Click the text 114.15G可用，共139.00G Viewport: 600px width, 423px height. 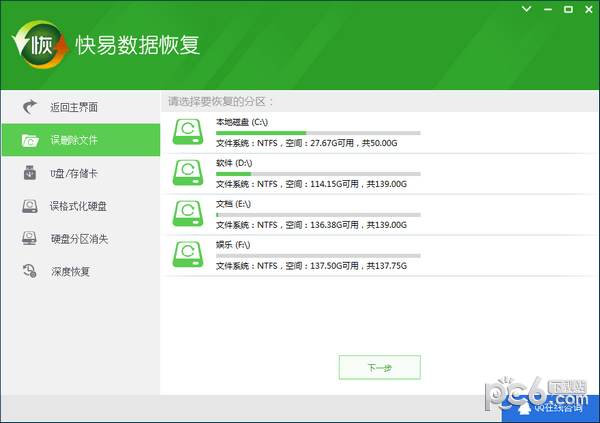click(358, 184)
